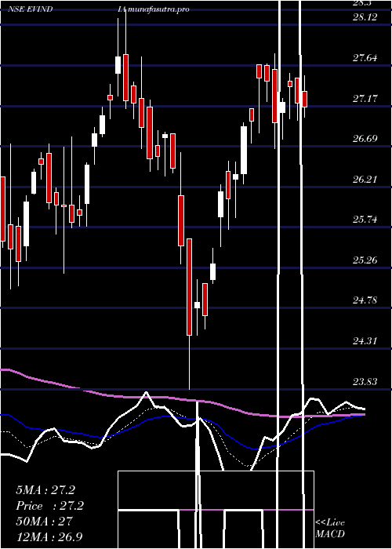Click the 28.12 price axis label
This screenshot has width=392, height=549.
click(365, 17)
